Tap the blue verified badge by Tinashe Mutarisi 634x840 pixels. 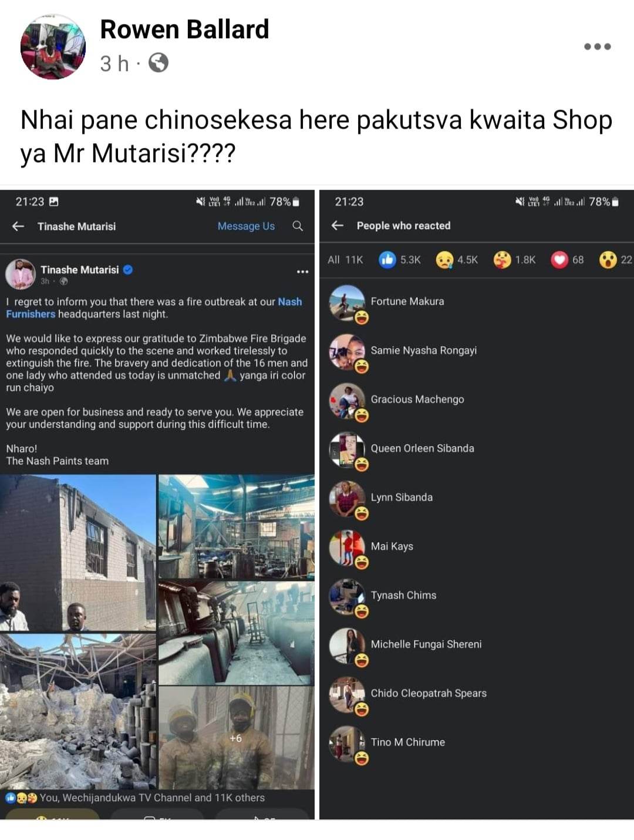[x=128, y=270]
